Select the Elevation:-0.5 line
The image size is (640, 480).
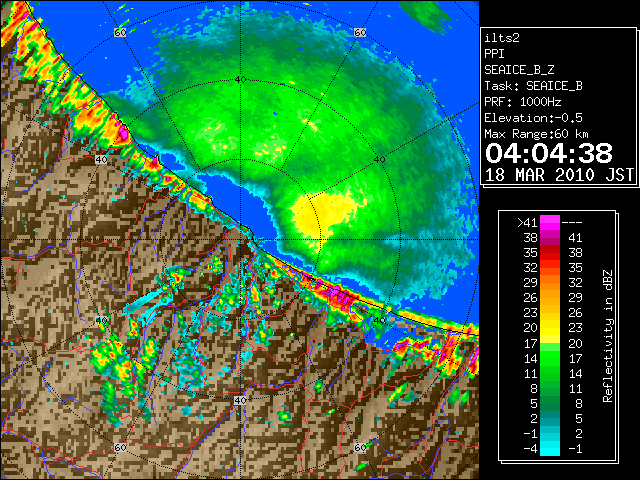(533, 118)
